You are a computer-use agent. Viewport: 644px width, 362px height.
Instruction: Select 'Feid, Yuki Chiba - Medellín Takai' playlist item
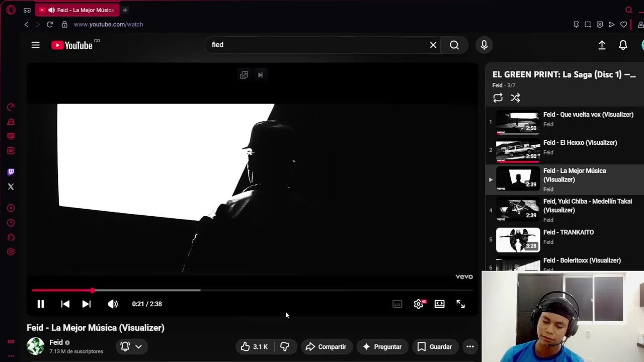pyautogui.click(x=565, y=210)
